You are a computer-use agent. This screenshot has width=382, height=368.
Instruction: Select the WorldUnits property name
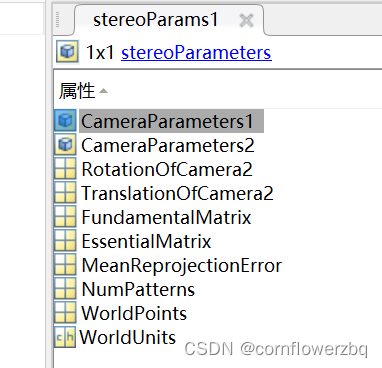click(x=128, y=337)
